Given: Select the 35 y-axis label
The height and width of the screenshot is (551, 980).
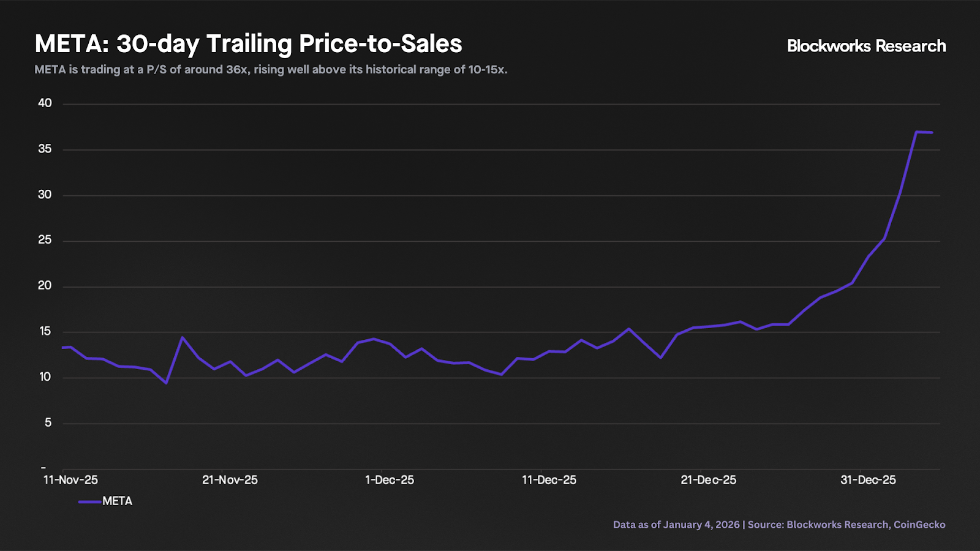Looking at the screenshot, I should 45,149.
